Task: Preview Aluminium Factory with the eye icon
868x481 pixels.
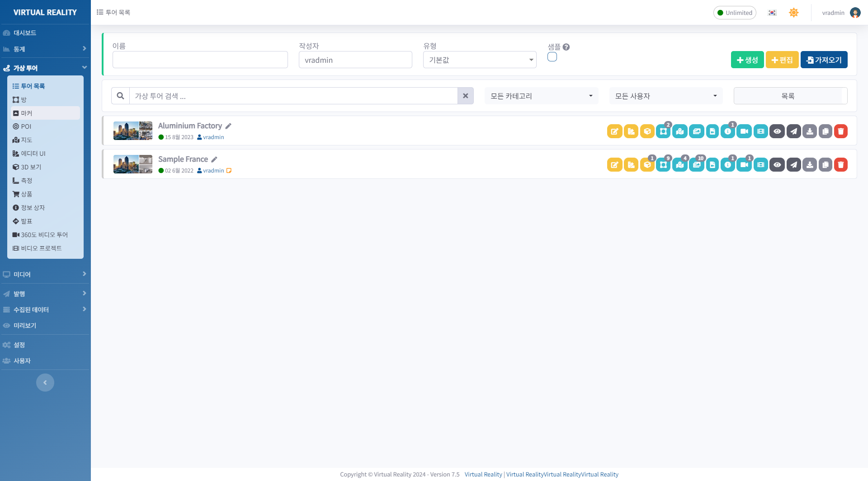Action: 777,131
